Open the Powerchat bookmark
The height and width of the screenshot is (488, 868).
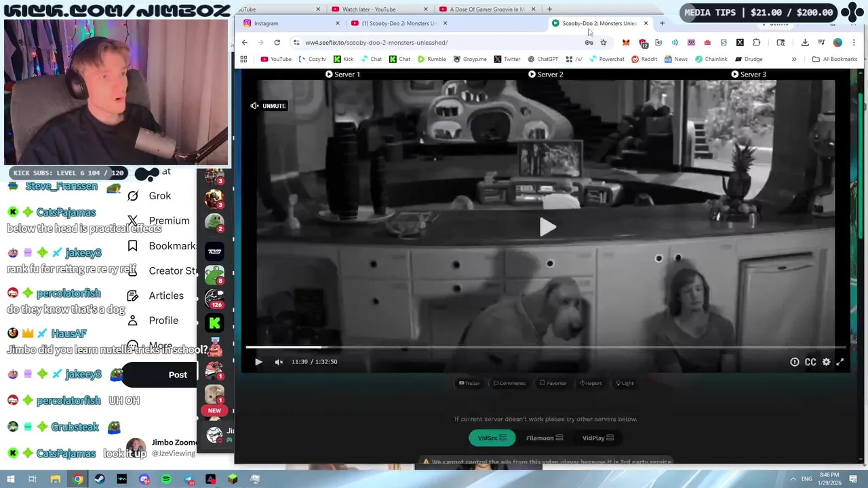pyautogui.click(x=606, y=59)
